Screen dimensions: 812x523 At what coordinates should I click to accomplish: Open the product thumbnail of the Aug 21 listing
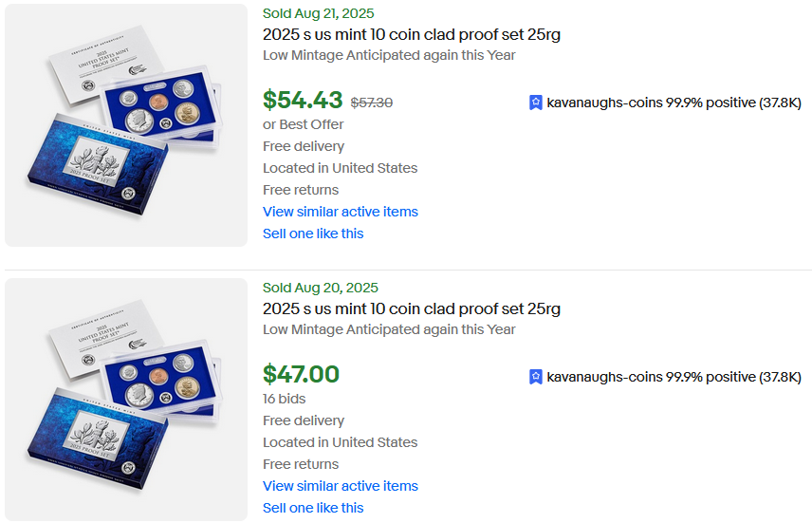pos(126,125)
